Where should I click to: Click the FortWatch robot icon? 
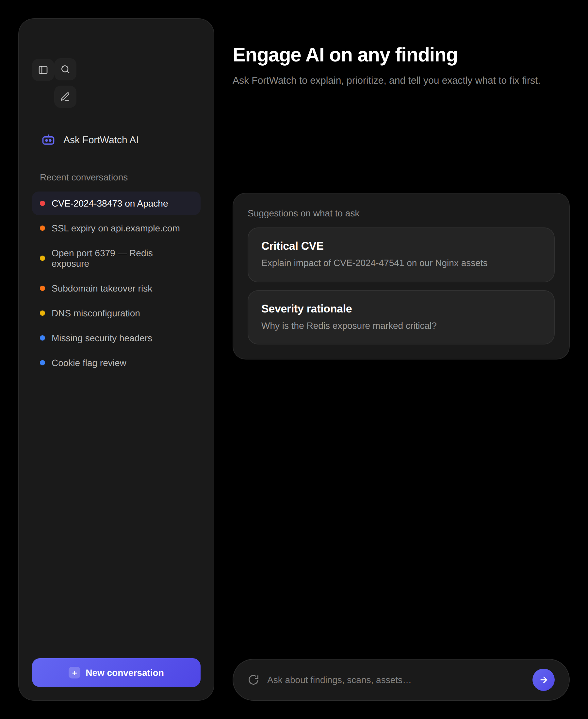coord(48,140)
